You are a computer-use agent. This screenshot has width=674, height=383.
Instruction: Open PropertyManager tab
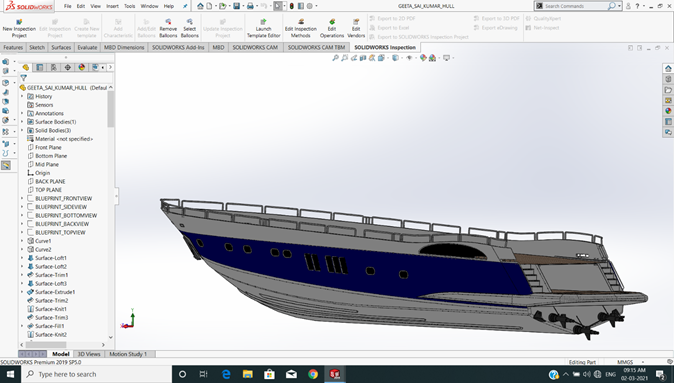[40, 67]
